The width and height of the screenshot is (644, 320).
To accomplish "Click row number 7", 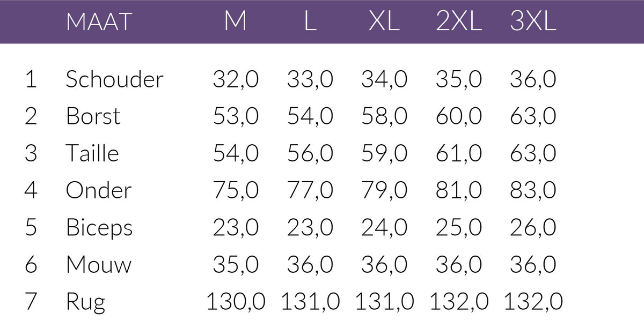I will point(31,302).
